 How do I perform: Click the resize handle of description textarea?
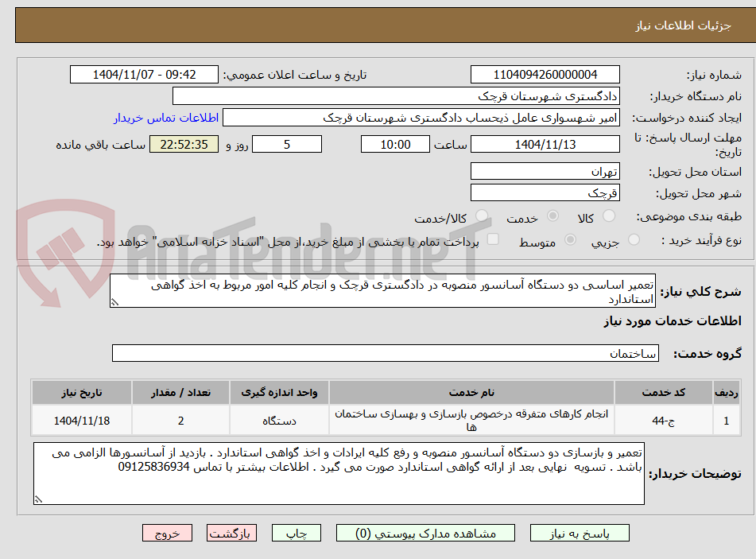(x=114, y=303)
